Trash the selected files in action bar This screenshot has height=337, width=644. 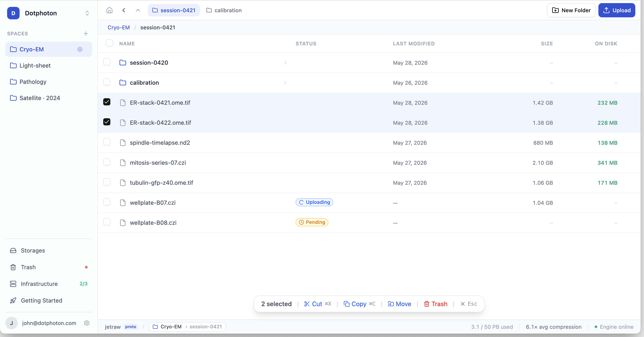pos(436,304)
